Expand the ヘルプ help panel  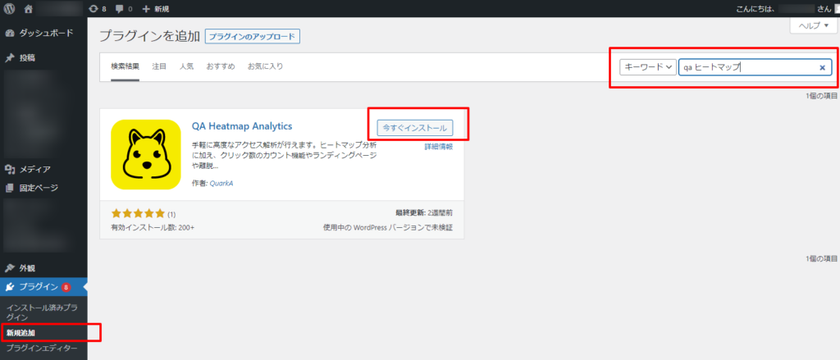pyautogui.click(x=813, y=26)
